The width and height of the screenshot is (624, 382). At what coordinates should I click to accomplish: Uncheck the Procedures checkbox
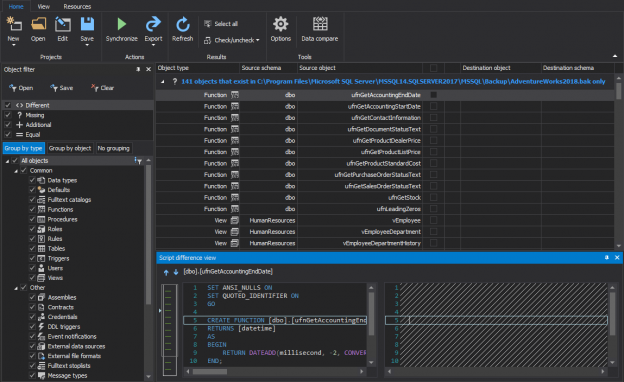[x=32, y=219]
